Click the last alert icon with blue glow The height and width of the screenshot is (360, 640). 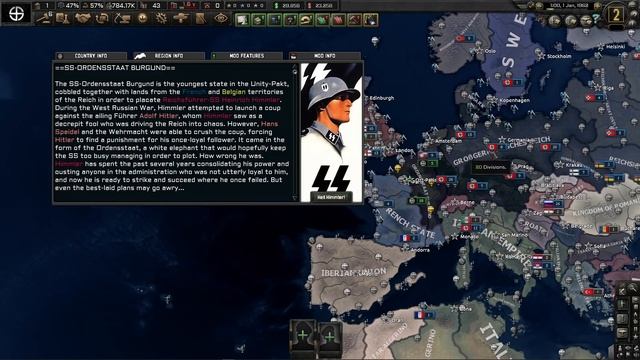tap(371, 20)
